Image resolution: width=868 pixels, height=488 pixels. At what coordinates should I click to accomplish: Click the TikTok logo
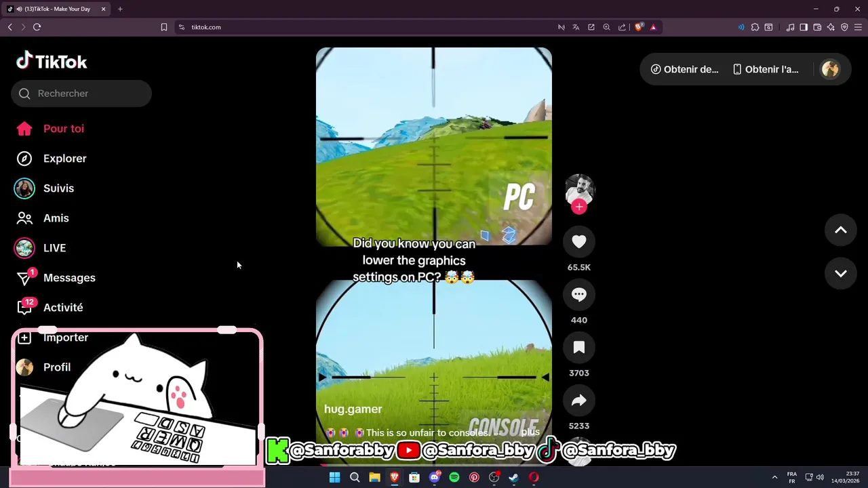52,61
